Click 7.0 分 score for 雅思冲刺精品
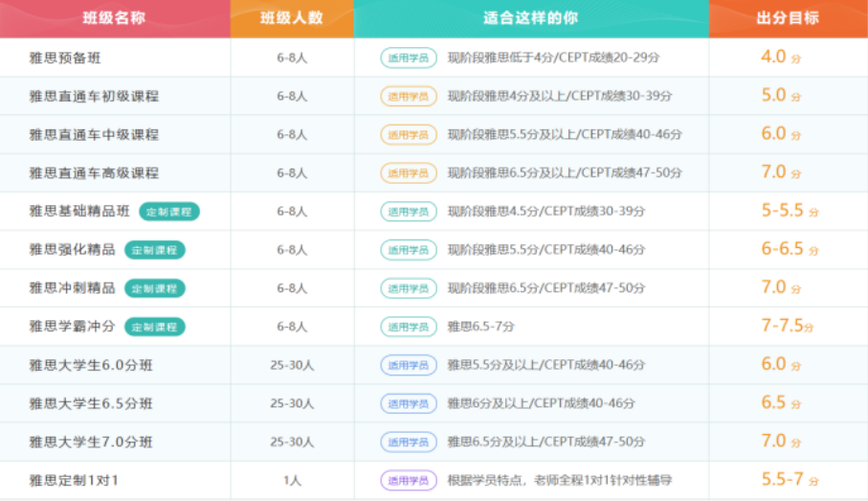 pyautogui.click(x=781, y=287)
